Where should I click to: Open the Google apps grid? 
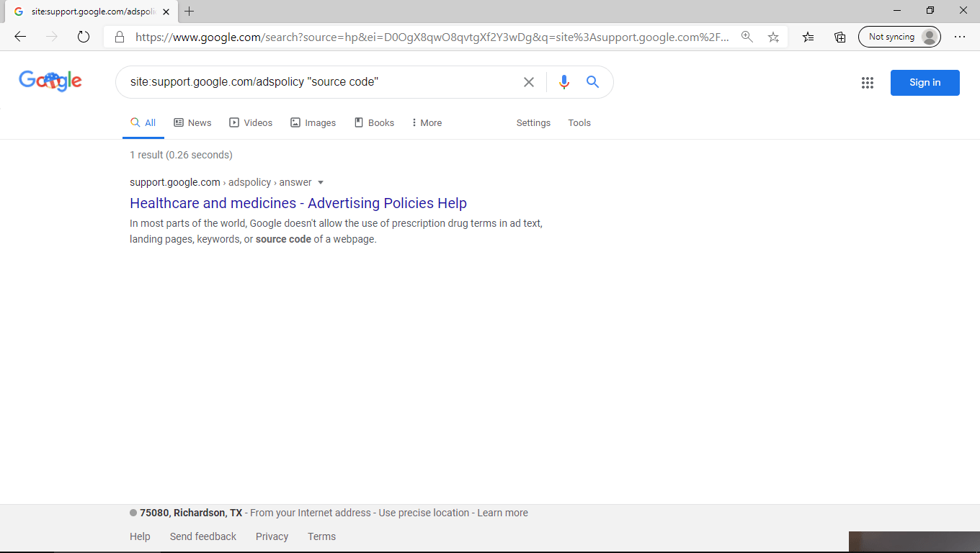click(x=868, y=82)
